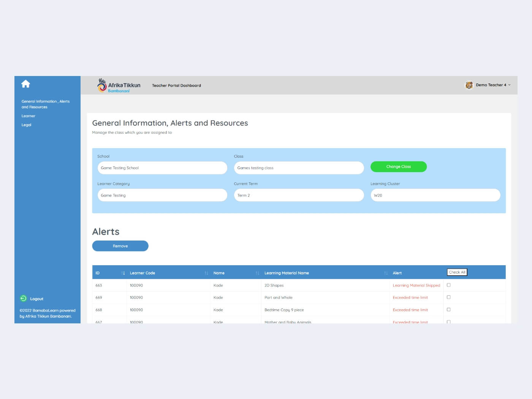The image size is (532, 399).
Task: Sort alerts by ID column arrows
Action: pyautogui.click(x=123, y=273)
